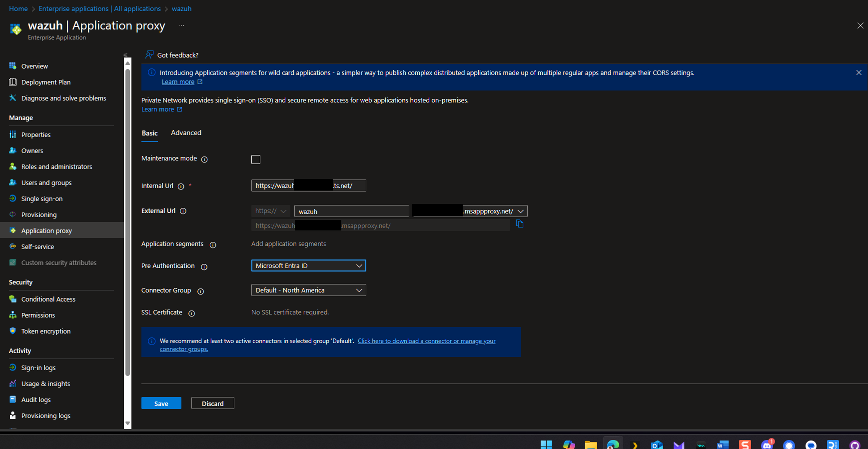
Task: Open Owners in the Manage section
Action: coord(32,150)
